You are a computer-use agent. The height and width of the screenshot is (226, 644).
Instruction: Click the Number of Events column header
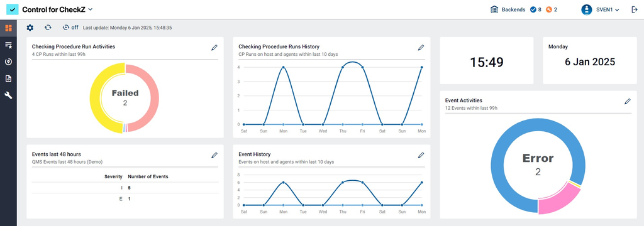(x=148, y=177)
